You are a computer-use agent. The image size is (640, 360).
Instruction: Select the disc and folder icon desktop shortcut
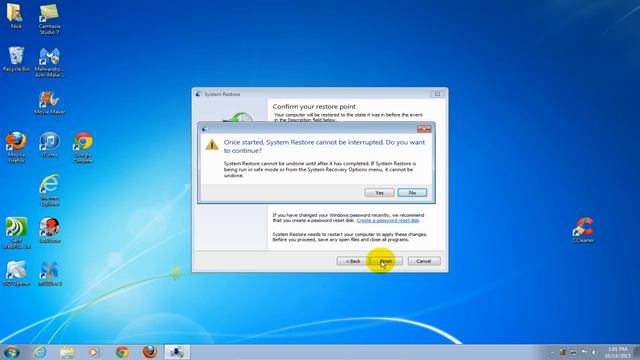pos(16,273)
